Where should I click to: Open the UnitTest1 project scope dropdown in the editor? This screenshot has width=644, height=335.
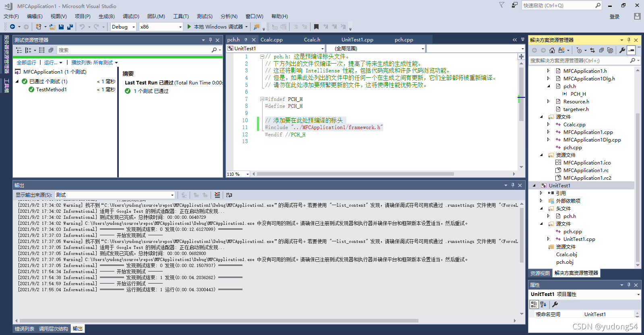pos(276,49)
